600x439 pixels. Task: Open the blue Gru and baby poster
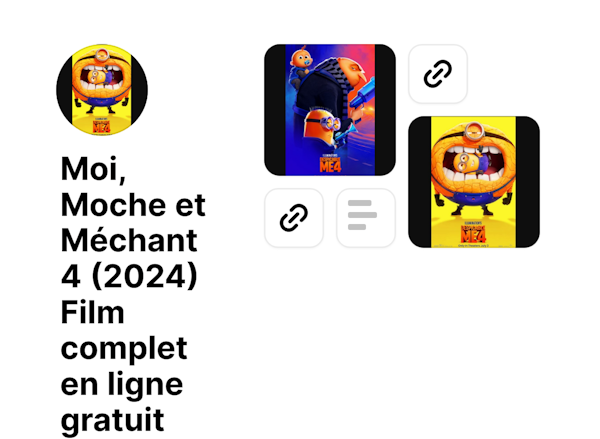[x=330, y=110]
